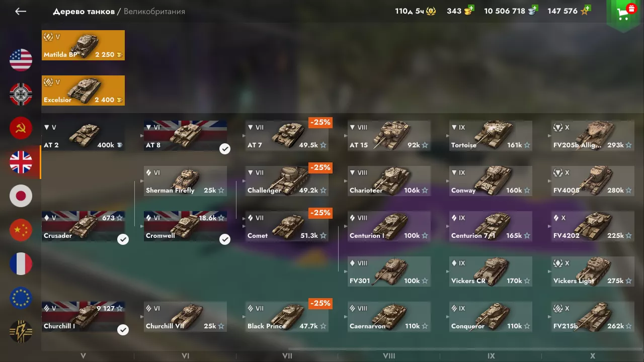The image size is (644, 362).
Task: Select the Germany nation flag
Action: tap(21, 94)
